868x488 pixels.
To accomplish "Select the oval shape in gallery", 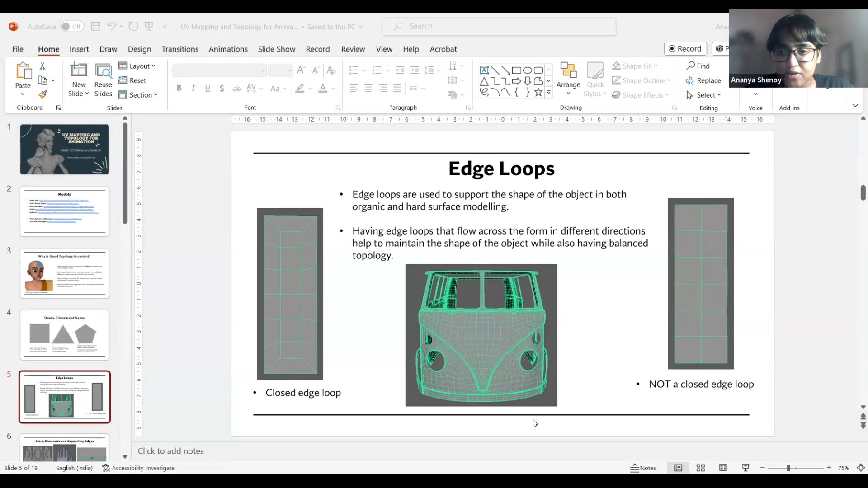I will point(527,70).
